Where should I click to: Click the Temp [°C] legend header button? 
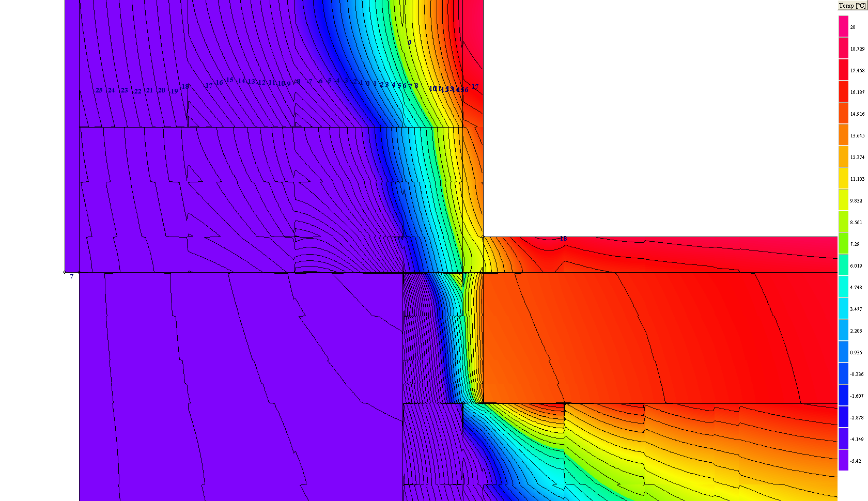(x=852, y=6)
